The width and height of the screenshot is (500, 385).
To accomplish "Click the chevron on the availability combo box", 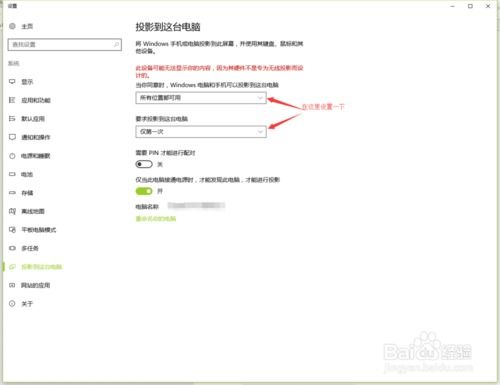I will click(260, 98).
